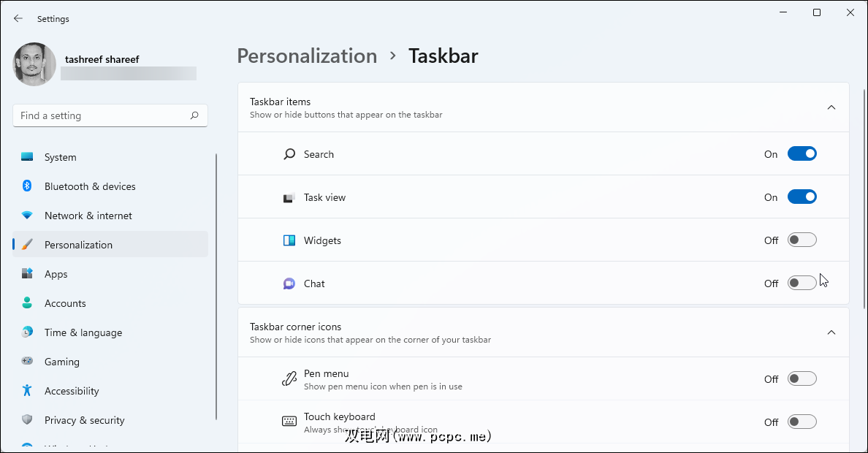The image size is (868, 453).
Task: Disable the Task view toggle
Action: coord(802,197)
